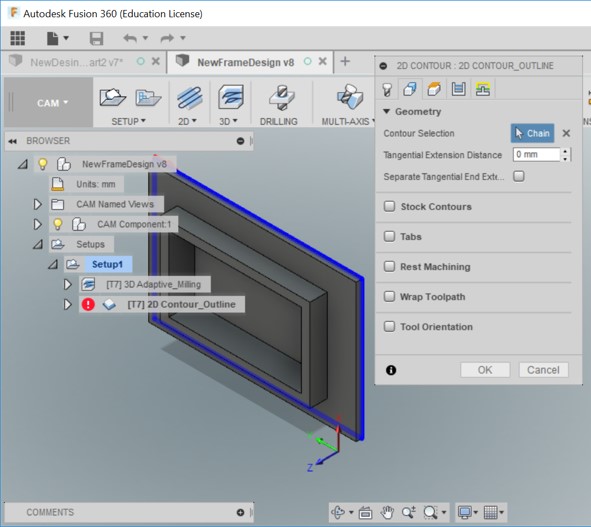The height and width of the screenshot is (527, 591).
Task: Click the Chain selection button
Action: (532, 133)
